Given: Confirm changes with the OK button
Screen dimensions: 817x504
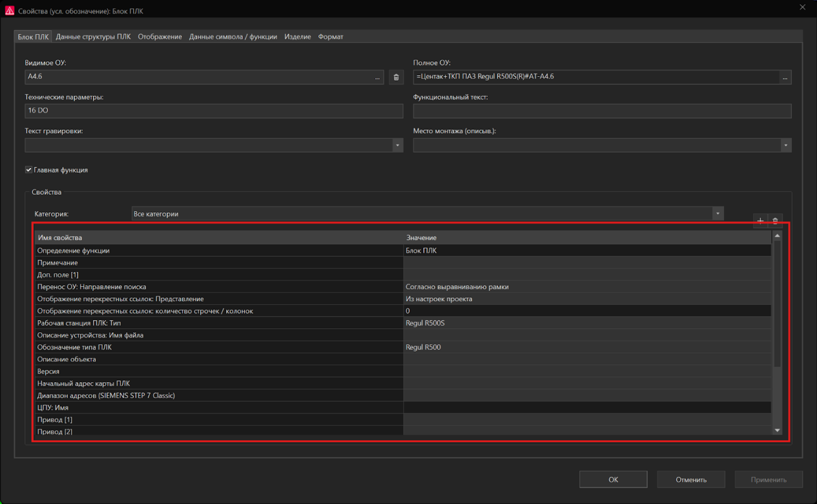Looking at the screenshot, I should pos(613,479).
